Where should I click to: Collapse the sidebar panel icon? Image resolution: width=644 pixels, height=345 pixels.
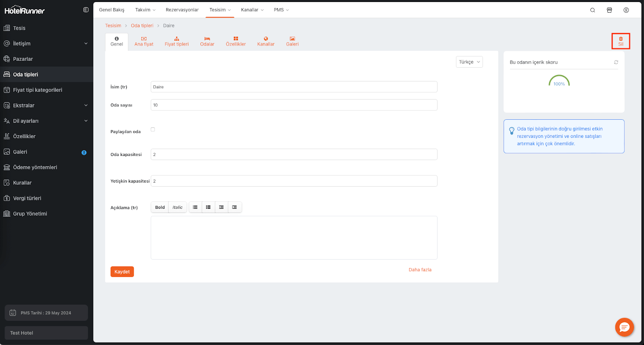[86, 10]
